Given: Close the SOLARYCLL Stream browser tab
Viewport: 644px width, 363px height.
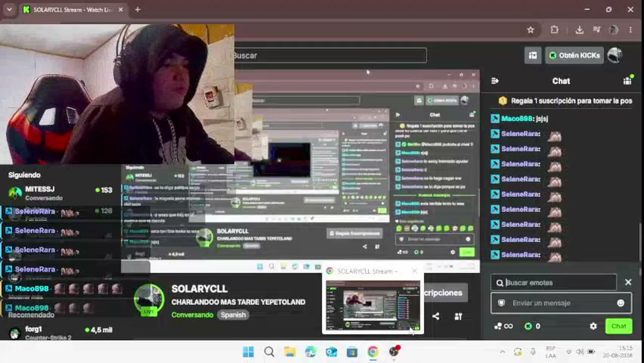Looking at the screenshot, I should pos(120,10).
